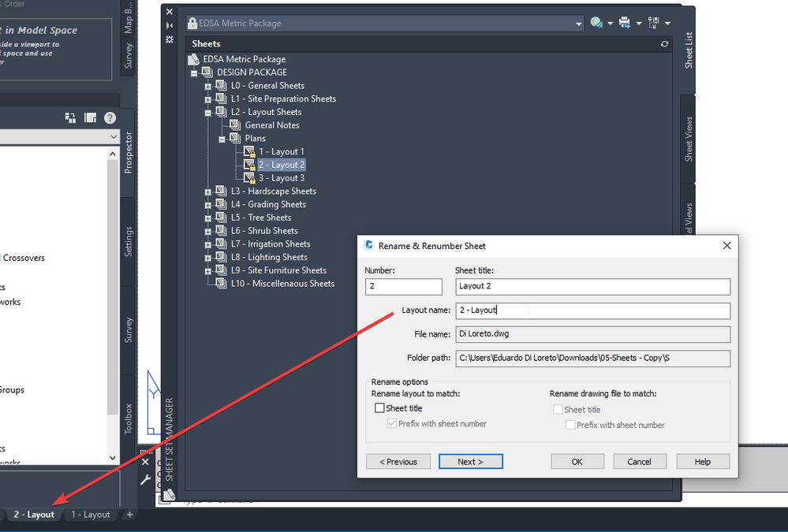Click the wrench customize icon near command line
This screenshot has width=788, height=532.
coord(145,480)
